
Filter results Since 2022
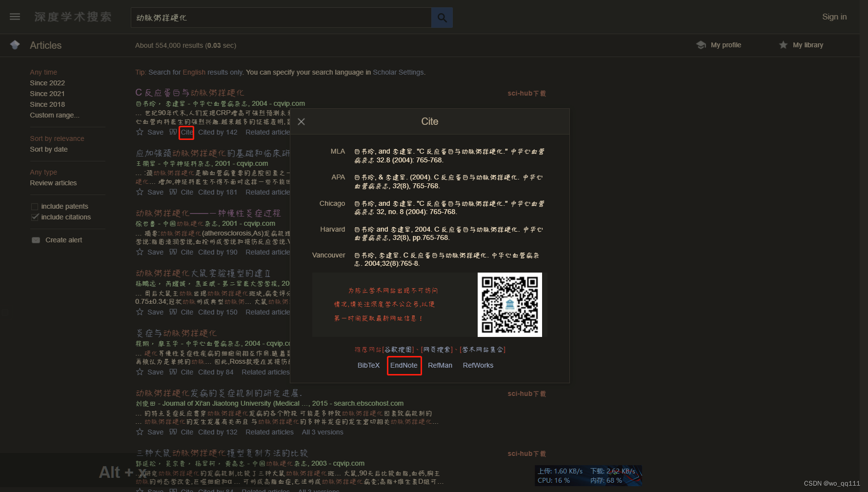[47, 83]
